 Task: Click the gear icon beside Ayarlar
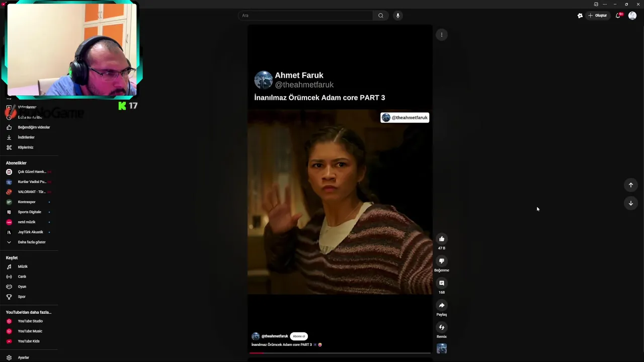click(9, 357)
